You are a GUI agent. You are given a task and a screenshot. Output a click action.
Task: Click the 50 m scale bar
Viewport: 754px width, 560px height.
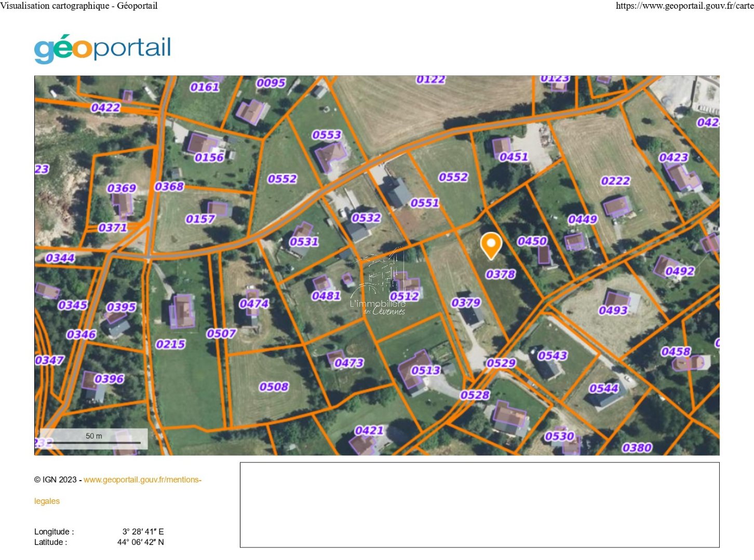click(x=94, y=439)
